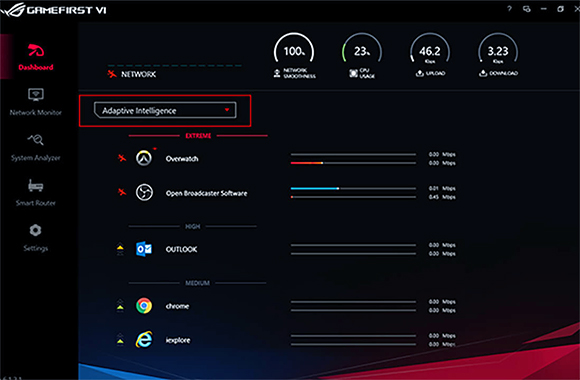
Task: Click the red dropdown arrow in mode selector
Action: pyautogui.click(x=227, y=110)
